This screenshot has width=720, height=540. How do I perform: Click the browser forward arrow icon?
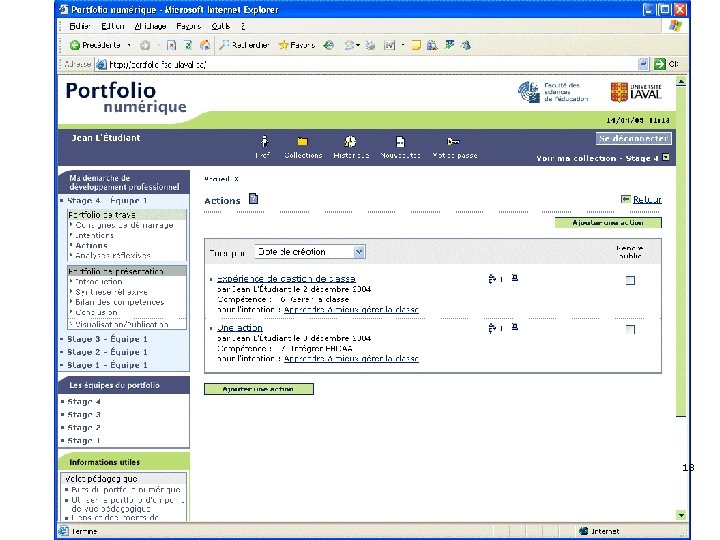[x=145, y=45]
